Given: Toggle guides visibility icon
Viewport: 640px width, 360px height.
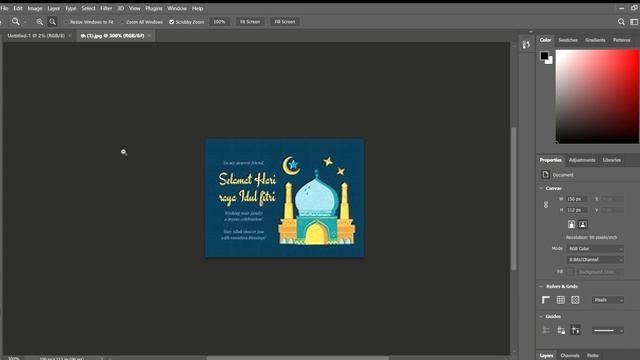Looking at the screenshot, I should (546, 330).
